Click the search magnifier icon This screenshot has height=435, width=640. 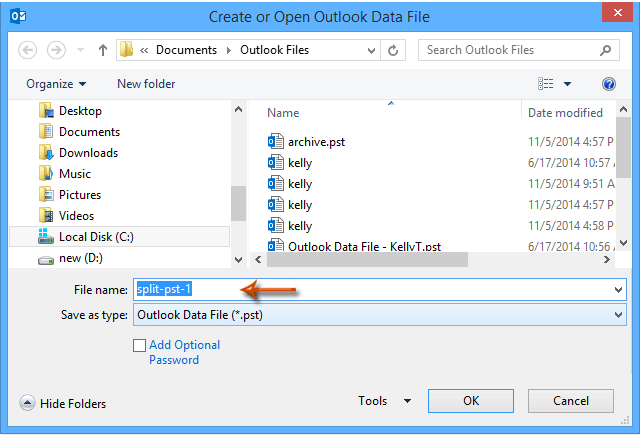pos(606,50)
